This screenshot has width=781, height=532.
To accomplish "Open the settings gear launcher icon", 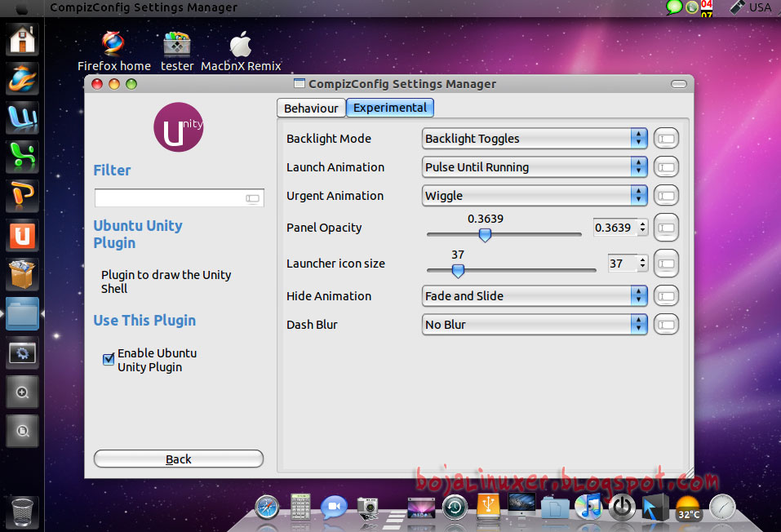I will click(x=22, y=353).
